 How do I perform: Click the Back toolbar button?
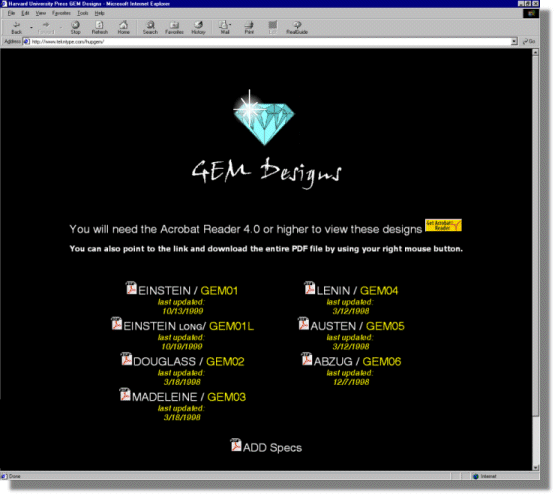(16, 27)
